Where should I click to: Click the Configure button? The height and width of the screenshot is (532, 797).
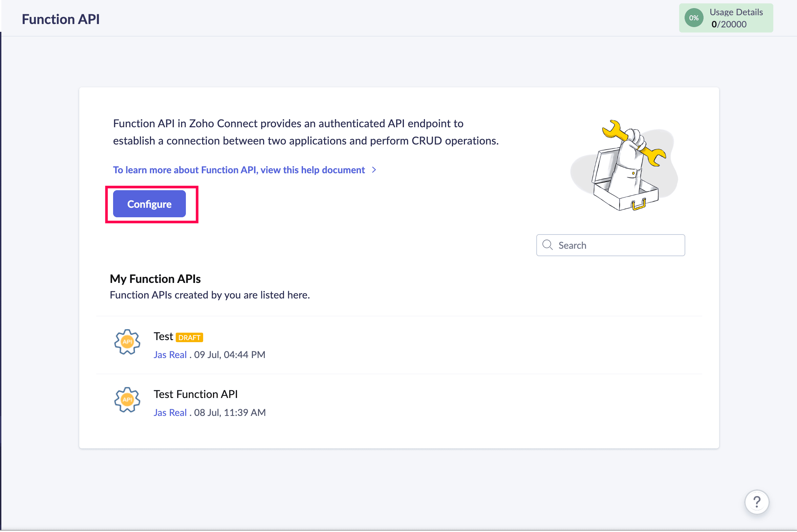click(149, 204)
